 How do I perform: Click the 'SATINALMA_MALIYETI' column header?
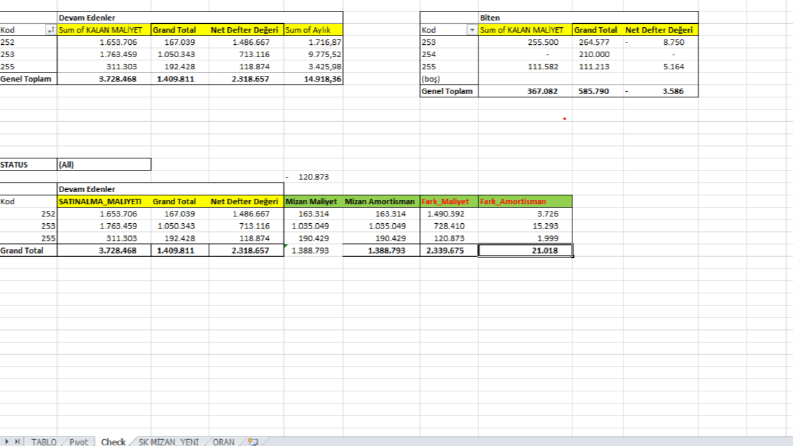[104, 201]
